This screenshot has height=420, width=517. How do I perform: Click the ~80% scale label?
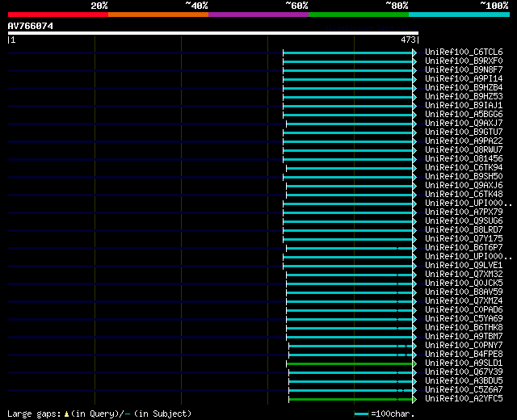(x=397, y=6)
